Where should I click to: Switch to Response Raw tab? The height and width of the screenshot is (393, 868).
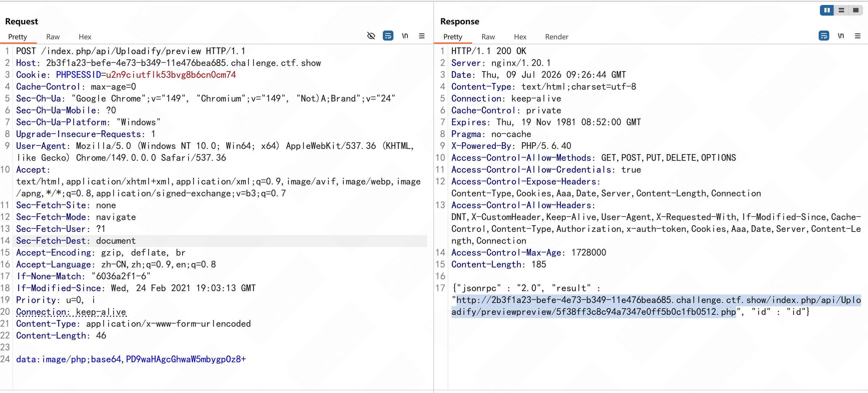pos(488,37)
